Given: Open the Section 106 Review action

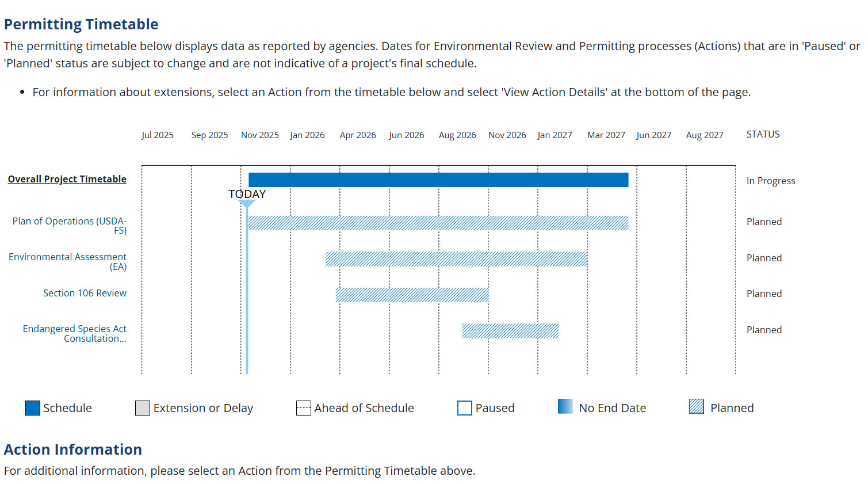Looking at the screenshot, I should [x=85, y=293].
